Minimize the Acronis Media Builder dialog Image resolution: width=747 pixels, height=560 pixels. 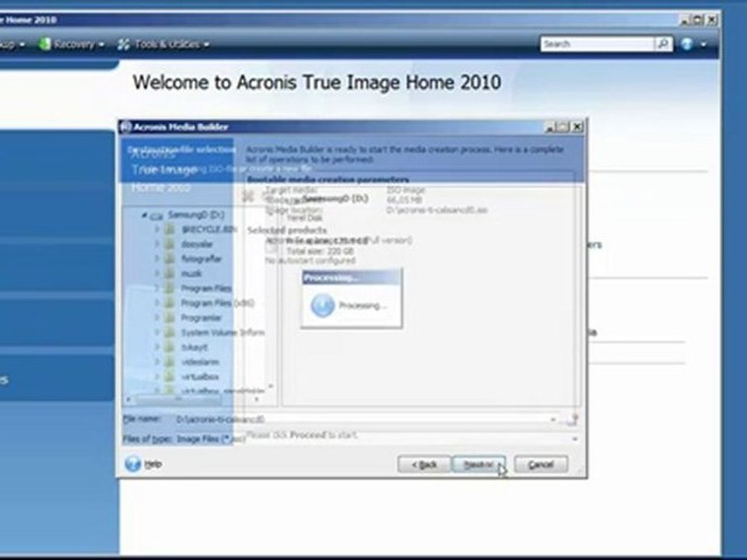pyautogui.click(x=550, y=127)
